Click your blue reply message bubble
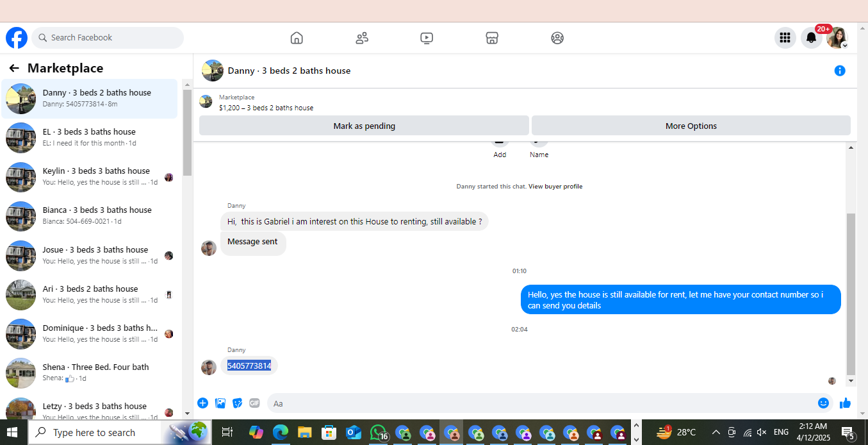 [680, 299]
